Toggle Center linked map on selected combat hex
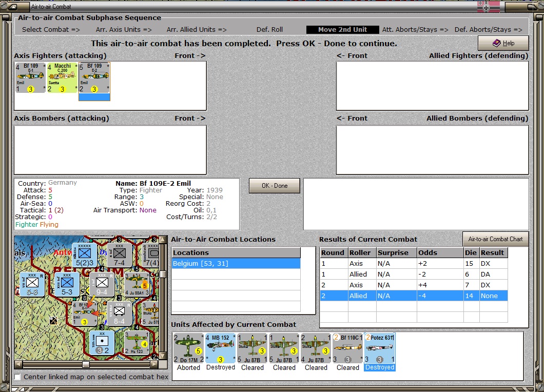Screen dimensions: 544x392 [17, 377]
